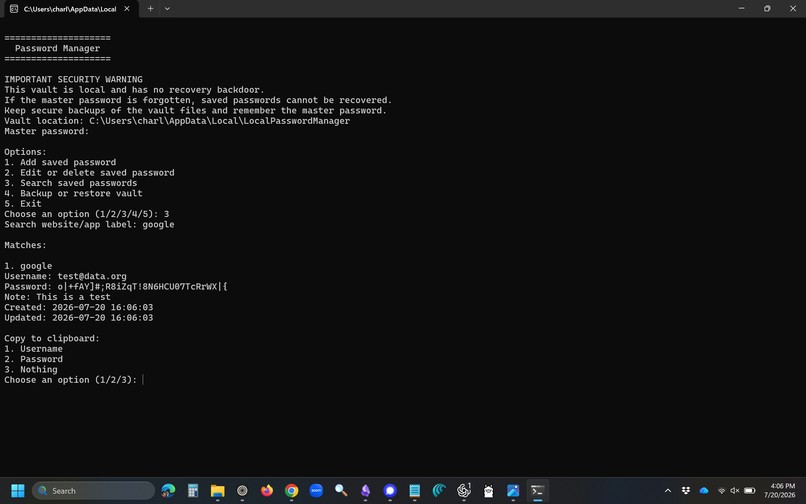The width and height of the screenshot is (806, 504).
Task: Click the taskbar Search box
Action: (94, 491)
